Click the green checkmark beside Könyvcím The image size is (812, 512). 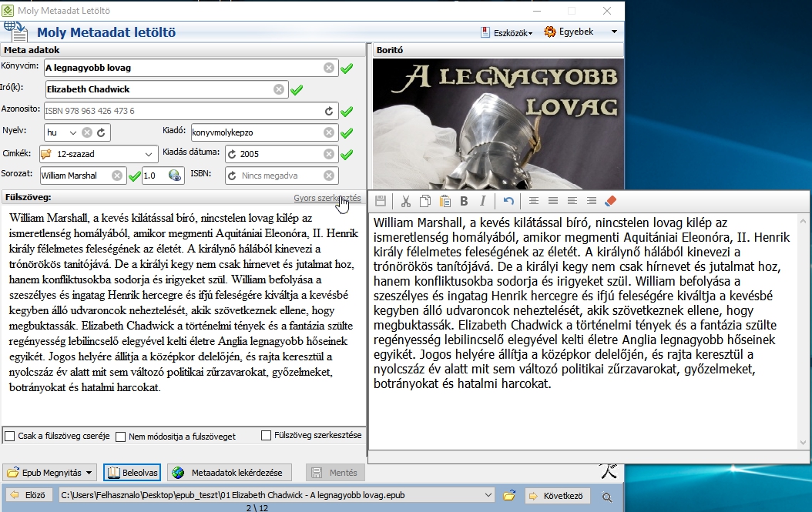pos(347,68)
